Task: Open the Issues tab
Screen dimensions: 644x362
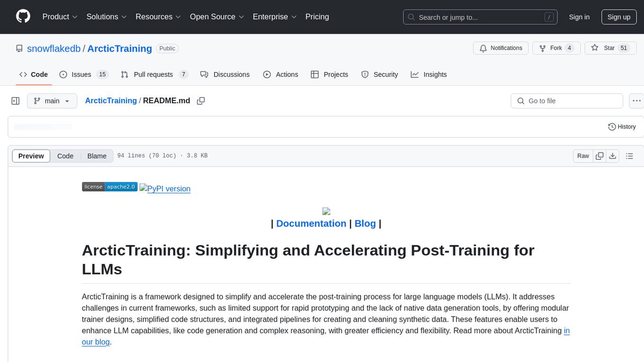Action: click(x=84, y=74)
